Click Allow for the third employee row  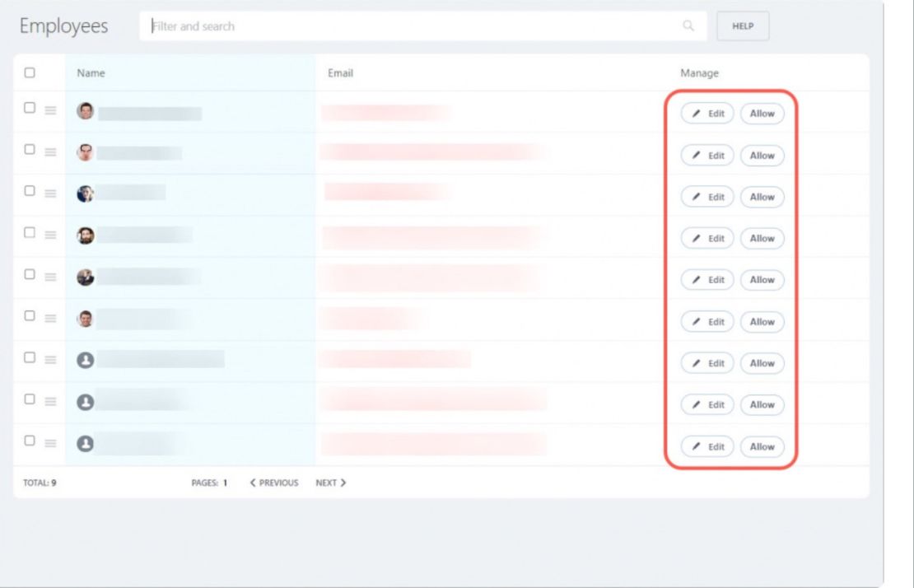pyautogui.click(x=762, y=197)
